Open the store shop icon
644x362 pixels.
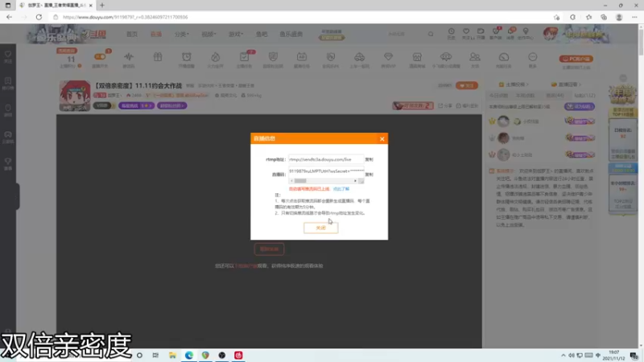click(x=417, y=57)
